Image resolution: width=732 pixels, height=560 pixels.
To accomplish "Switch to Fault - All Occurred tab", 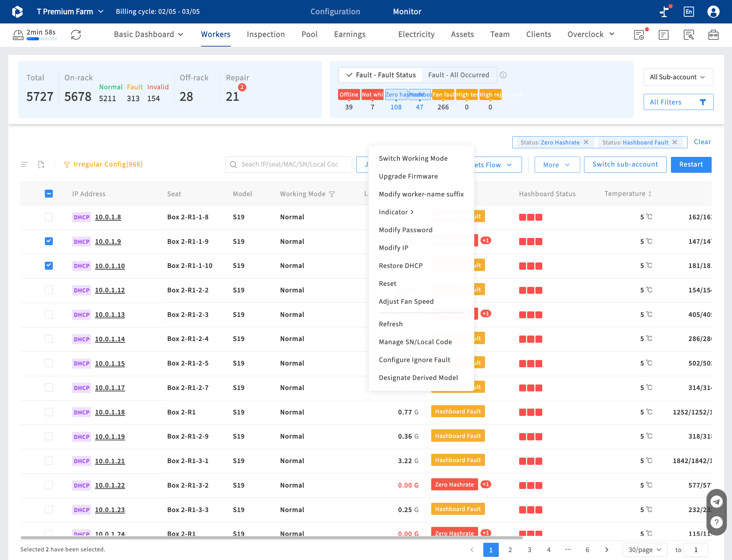I will 458,75.
